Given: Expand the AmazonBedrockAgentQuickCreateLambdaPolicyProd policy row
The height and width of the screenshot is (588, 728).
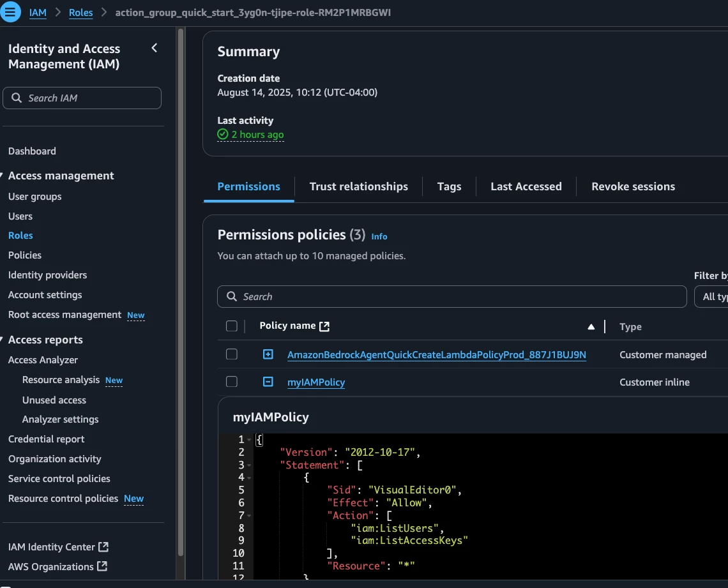Looking at the screenshot, I should [x=268, y=354].
